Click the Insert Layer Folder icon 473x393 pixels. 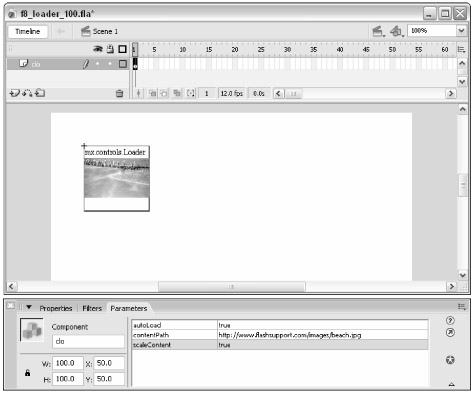pyautogui.click(x=40, y=93)
